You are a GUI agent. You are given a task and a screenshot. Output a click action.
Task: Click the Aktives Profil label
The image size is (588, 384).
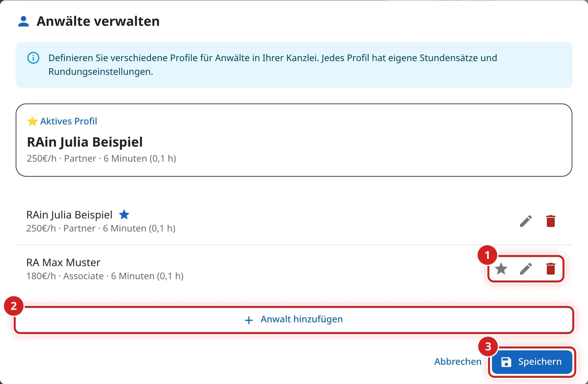69,121
